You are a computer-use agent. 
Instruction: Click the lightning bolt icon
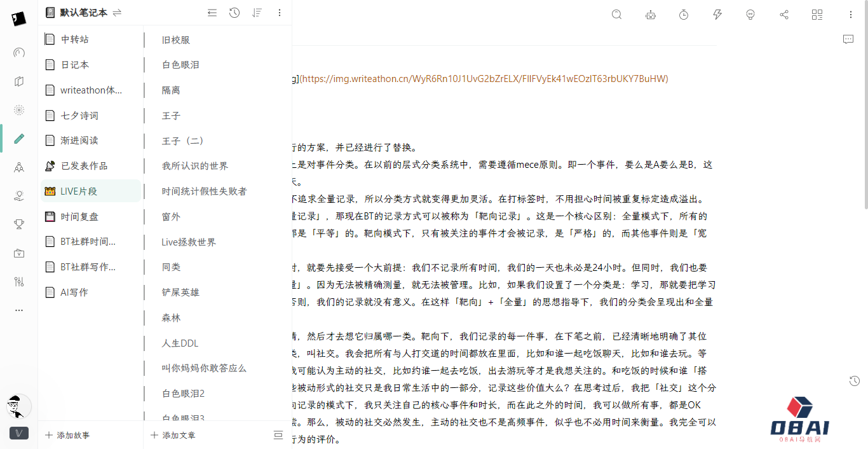point(717,15)
